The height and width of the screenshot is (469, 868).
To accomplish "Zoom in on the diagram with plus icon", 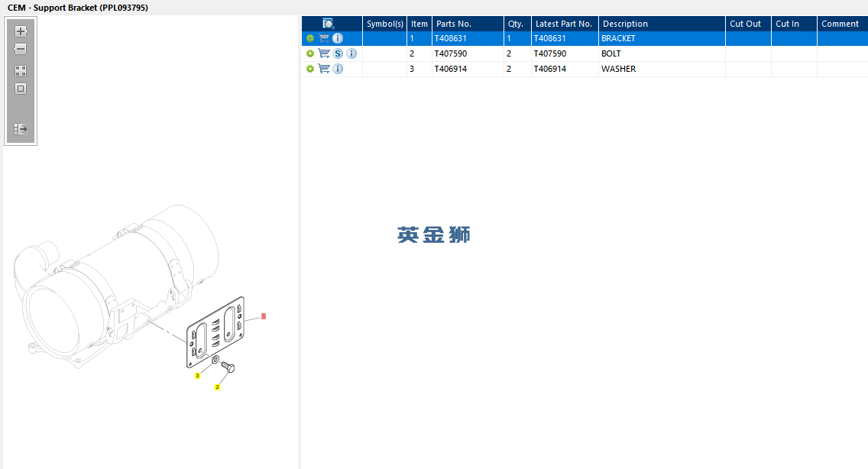I will point(21,31).
